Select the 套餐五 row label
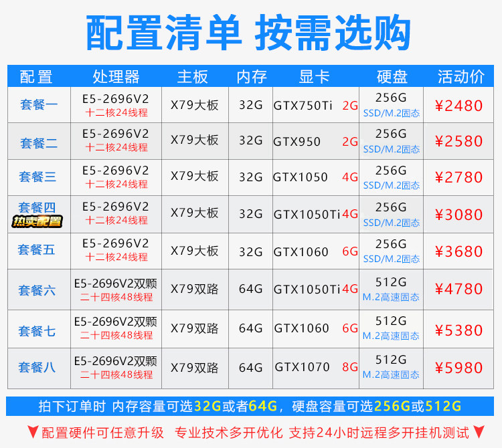502x448 pixels. pyautogui.click(x=36, y=249)
